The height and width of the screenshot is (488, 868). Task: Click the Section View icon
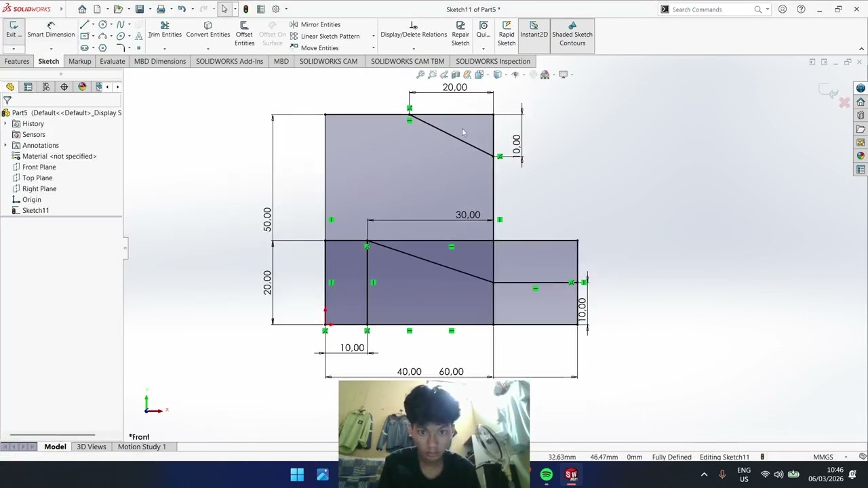[x=456, y=75]
